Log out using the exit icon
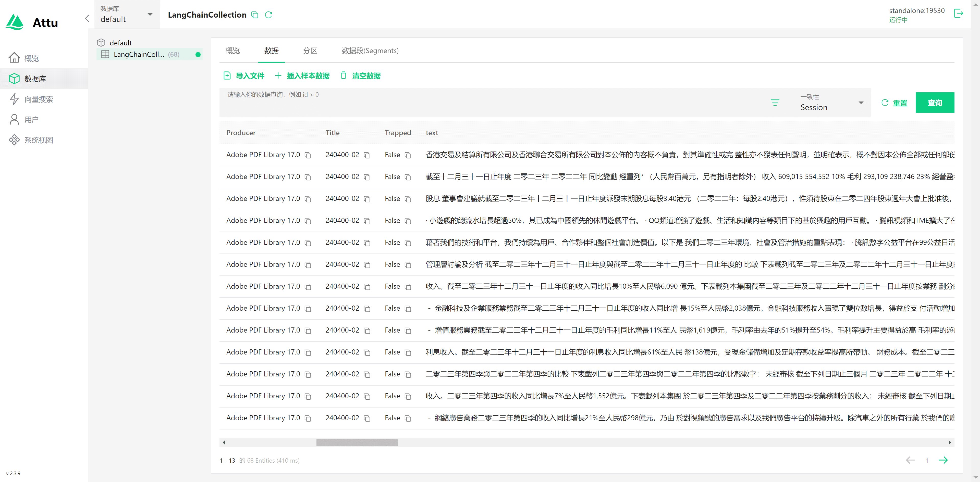980x482 pixels. click(958, 14)
